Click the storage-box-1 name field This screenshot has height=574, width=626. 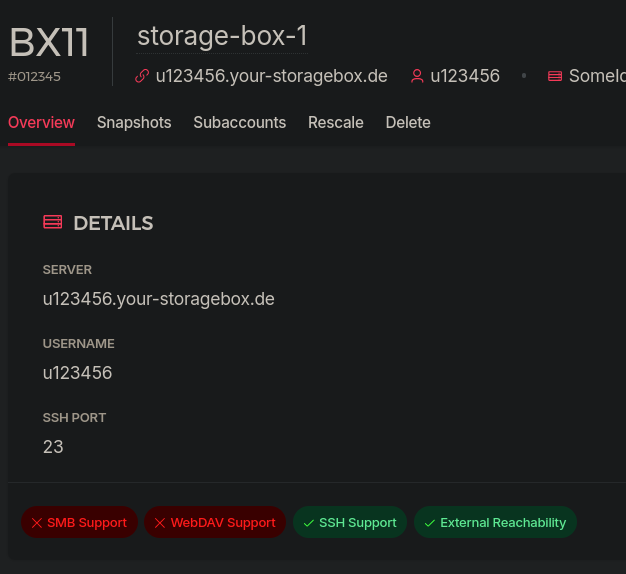point(222,36)
